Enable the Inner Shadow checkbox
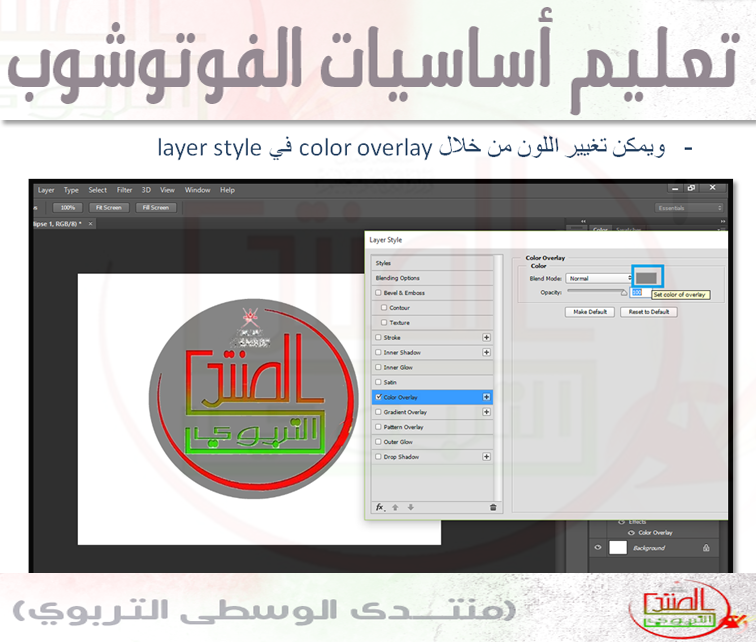 click(x=378, y=352)
